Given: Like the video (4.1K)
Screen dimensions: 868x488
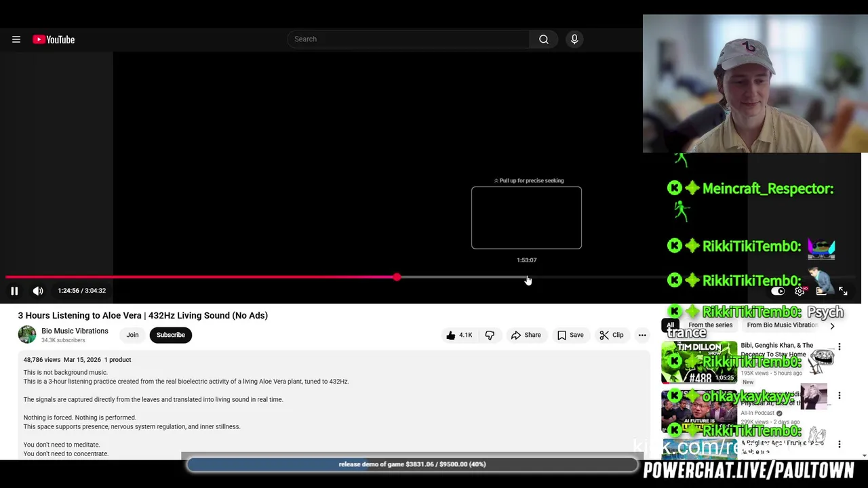Looking at the screenshot, I should coord(459,335).
